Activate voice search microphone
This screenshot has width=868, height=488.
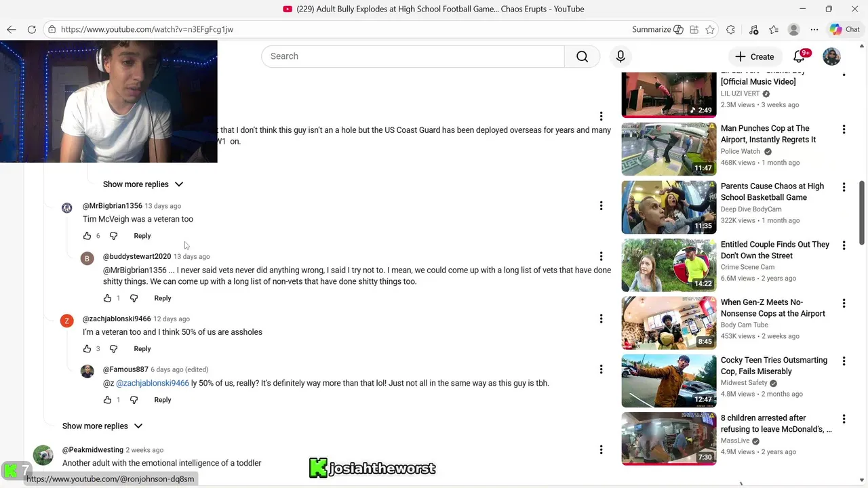pyautogui.click(x=620, y=56)
